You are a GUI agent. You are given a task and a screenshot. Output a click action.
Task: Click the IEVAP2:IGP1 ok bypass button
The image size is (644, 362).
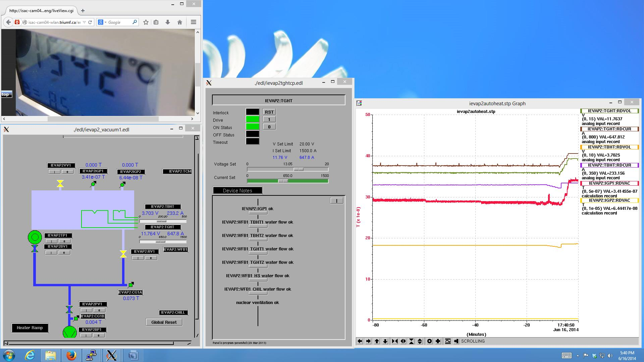[258, 213]
